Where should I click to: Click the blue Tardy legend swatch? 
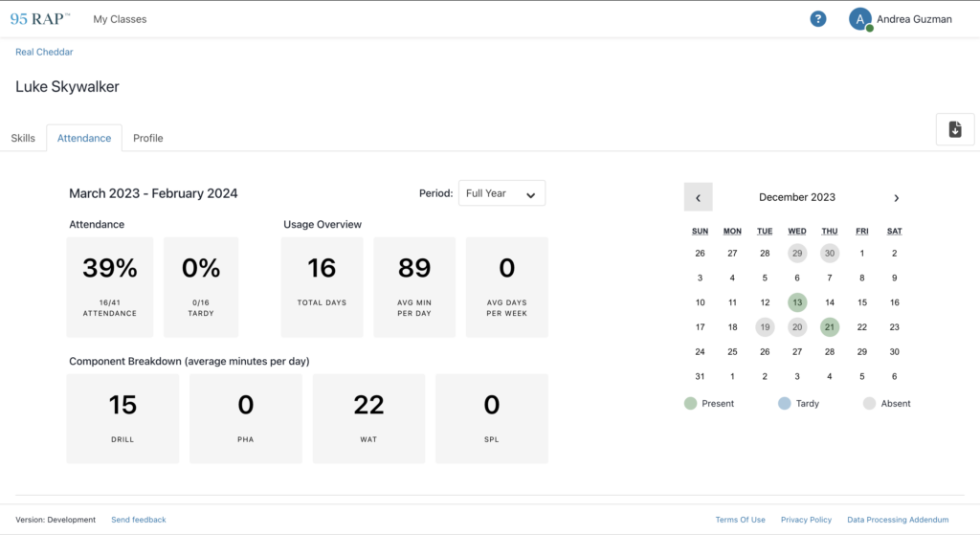(x=785, y=403)
